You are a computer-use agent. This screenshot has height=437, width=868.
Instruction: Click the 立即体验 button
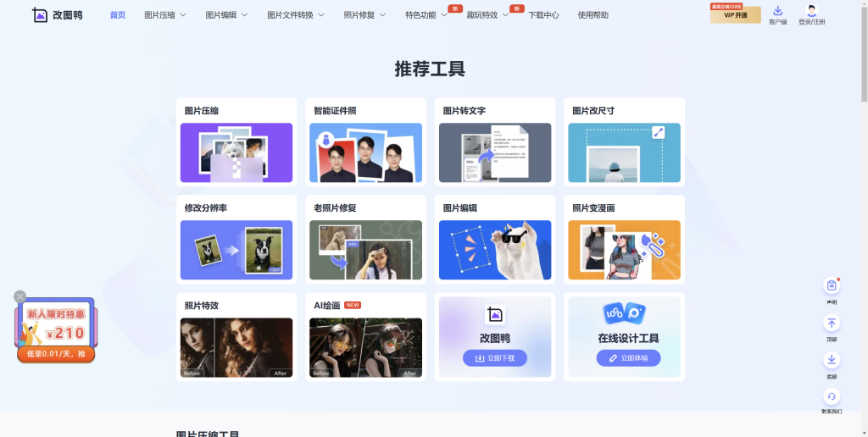628,358
